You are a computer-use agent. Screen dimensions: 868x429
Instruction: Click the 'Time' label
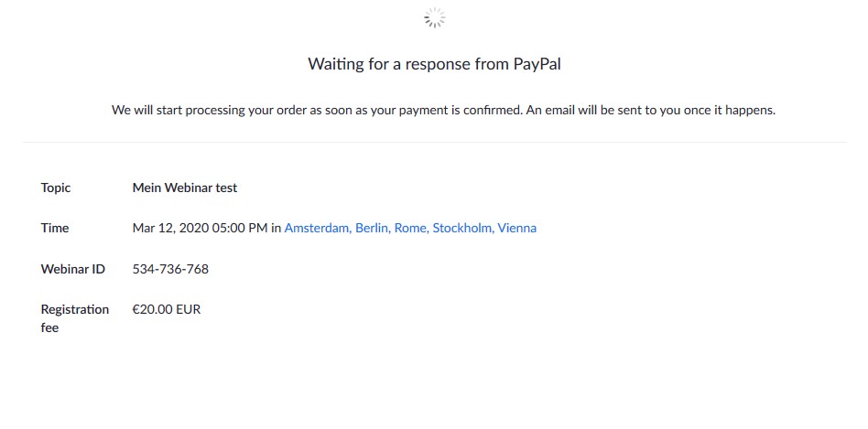pyautogui.click(x=55, y=228)
